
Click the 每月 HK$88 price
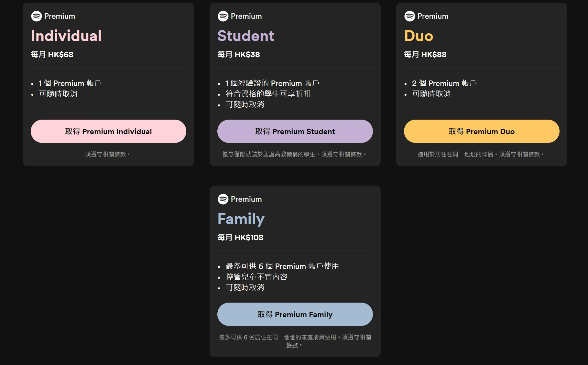425,54
